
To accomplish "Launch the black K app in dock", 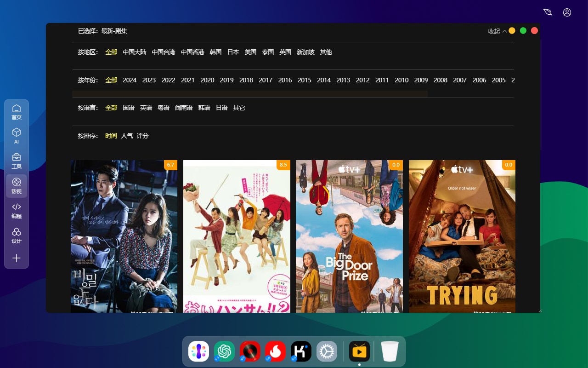I will pos(301,351).
